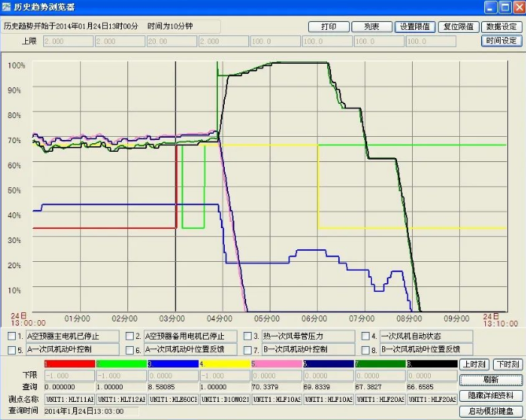This screenshot has height=420, width=526.
Task: Pick the pink color swatch for trace 5
Action: (276, 364)
